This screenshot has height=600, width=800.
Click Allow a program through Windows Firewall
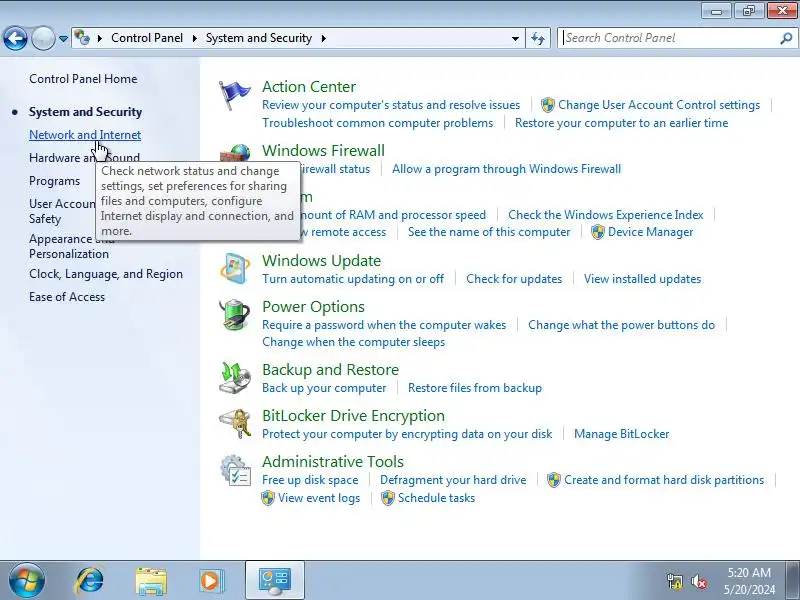coord(506,169)
